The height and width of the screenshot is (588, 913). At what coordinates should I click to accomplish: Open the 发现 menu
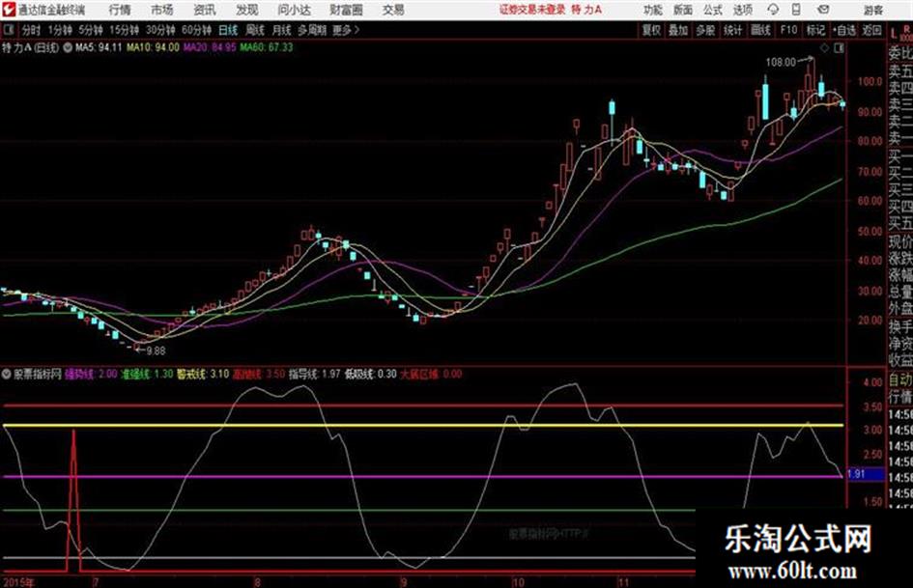(x=247, y=10)
